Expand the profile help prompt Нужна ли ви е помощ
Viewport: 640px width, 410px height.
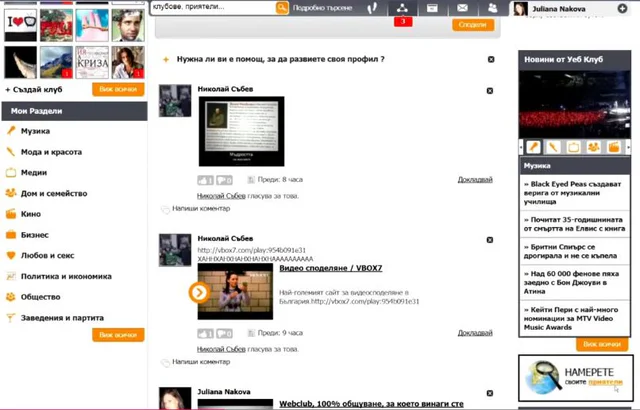pos(280,59)
